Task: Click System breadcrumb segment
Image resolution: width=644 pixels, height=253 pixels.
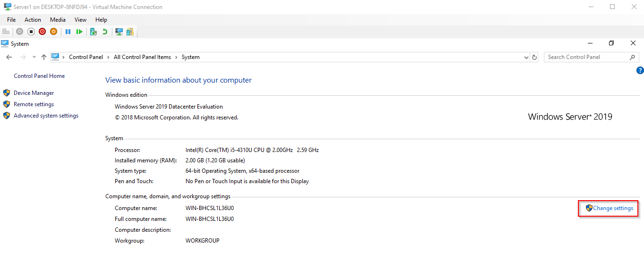Action: tap(191, 57)
